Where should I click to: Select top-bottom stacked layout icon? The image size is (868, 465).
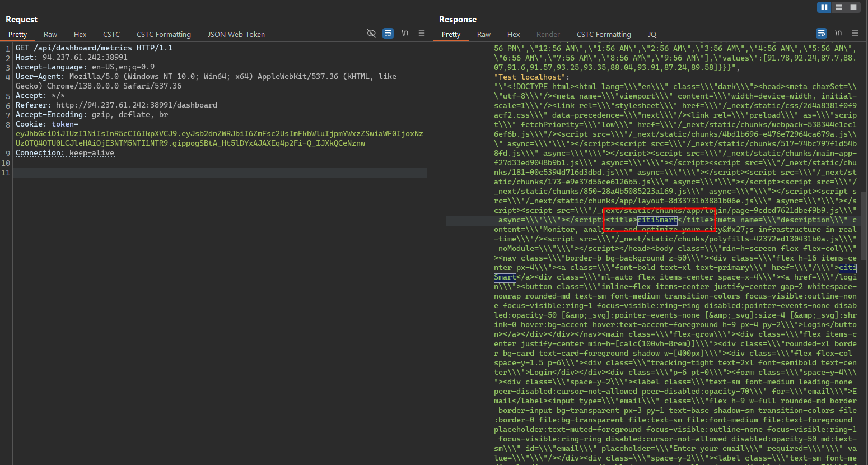[x=838, y=7]
